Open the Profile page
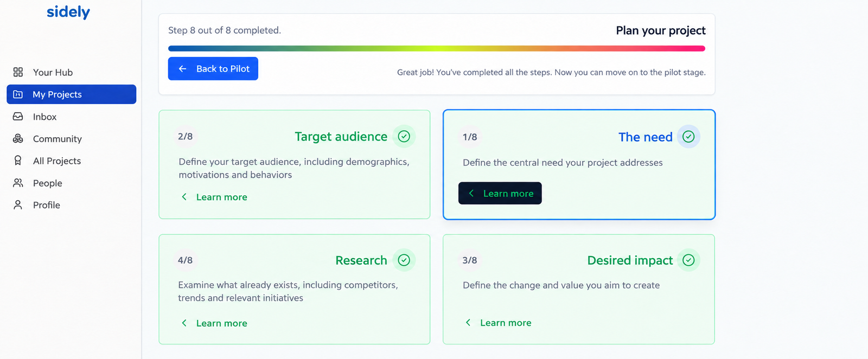The image size is (868, 359). click(x=72, y=205)
